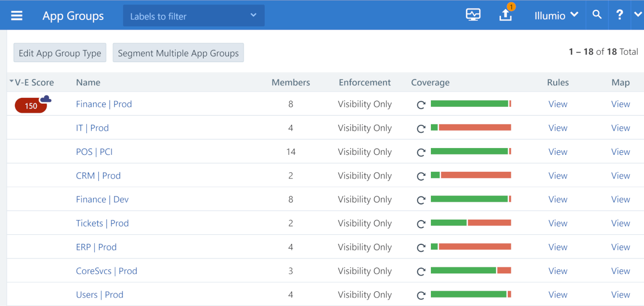Screen dimensions: 644x306
Task: Click coverage bar for Finance | Prod
Action: (x=471, y=104)
